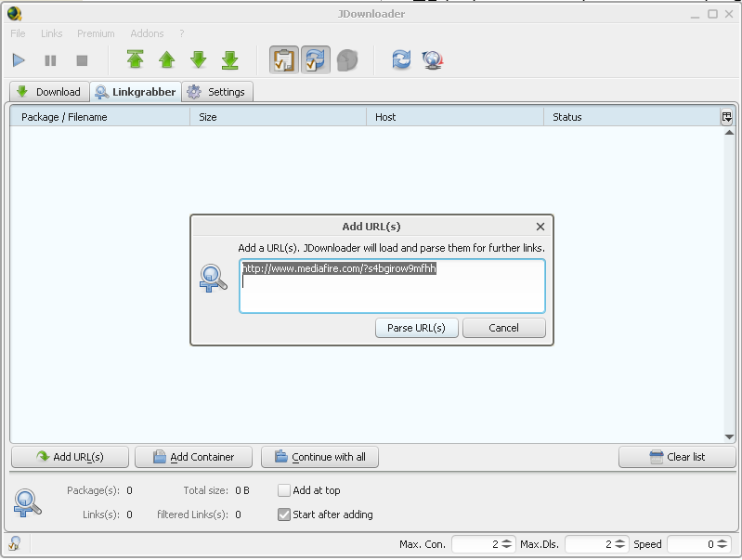Move selection to bottom with the green arrow
This screenshot has height=560, width=742.
[230, 59]
